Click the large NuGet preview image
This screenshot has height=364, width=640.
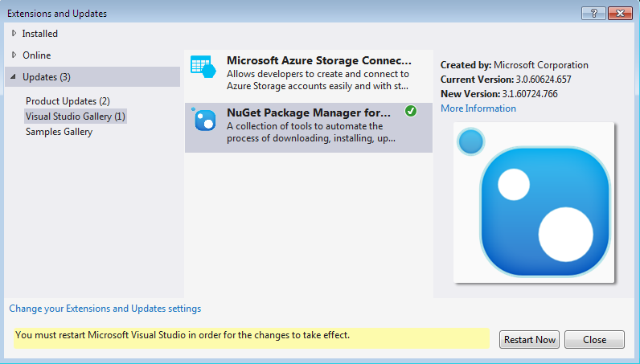534,202
